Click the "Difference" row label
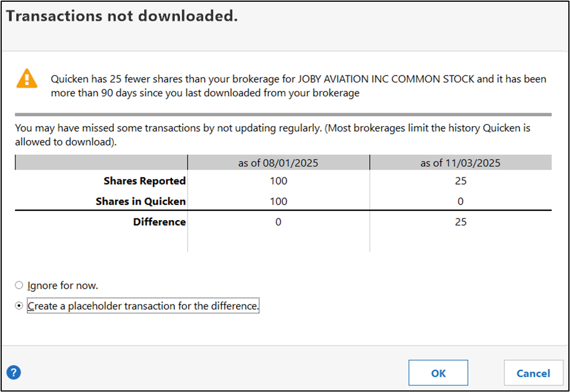 click(x=159, y=222)
